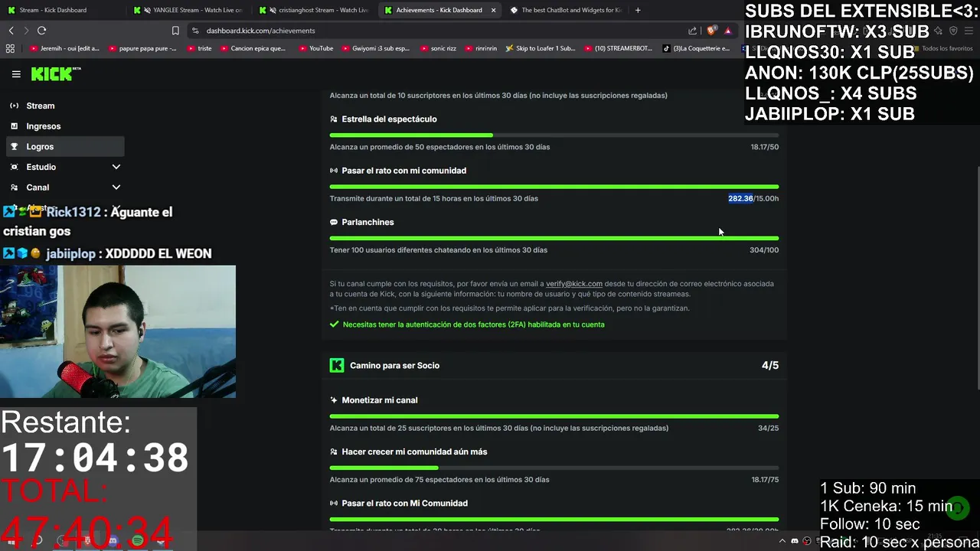Open the YouTube bookmark

coord(315,48)
